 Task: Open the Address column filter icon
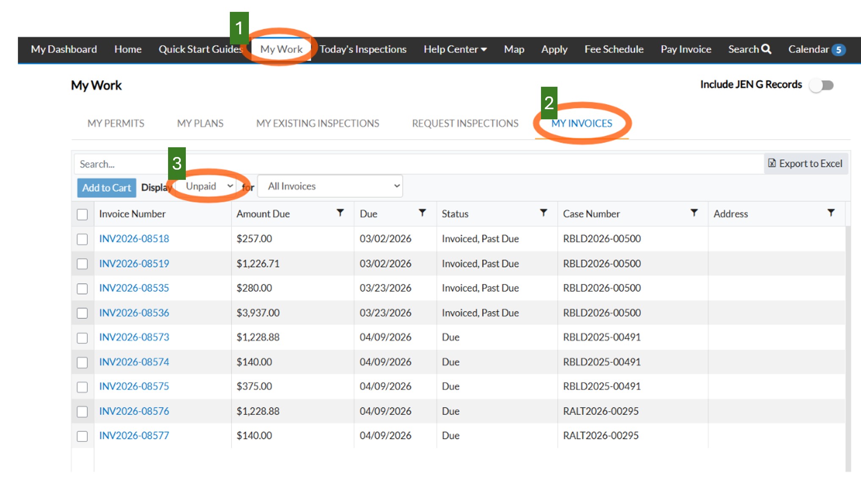(831, 213)
